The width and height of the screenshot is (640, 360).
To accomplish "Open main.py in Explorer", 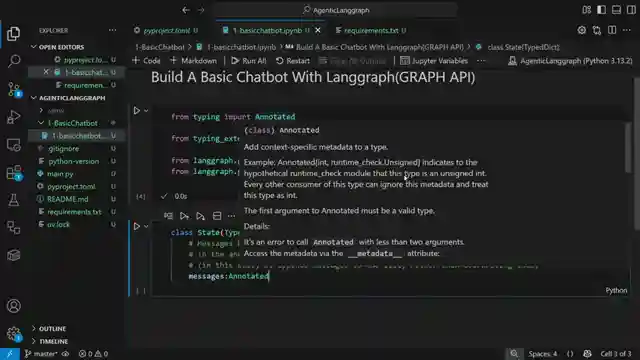I will coord(60,174).
